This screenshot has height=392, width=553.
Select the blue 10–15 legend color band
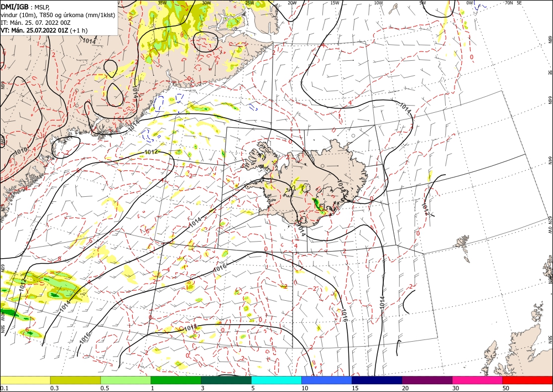327,380
